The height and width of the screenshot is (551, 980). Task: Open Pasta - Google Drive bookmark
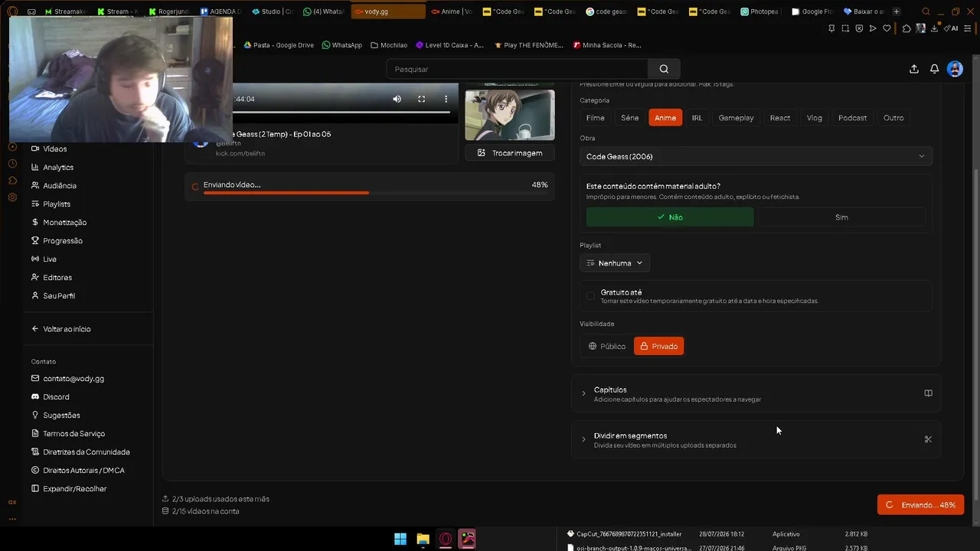[279, 45]
